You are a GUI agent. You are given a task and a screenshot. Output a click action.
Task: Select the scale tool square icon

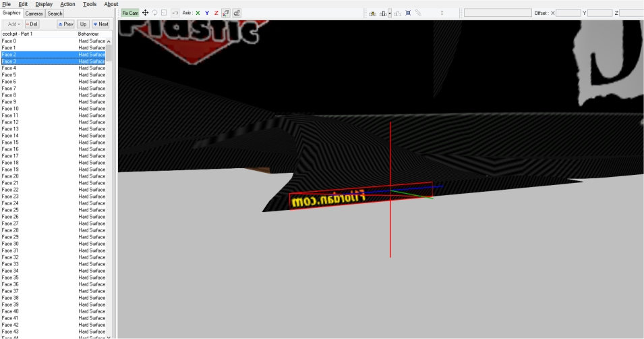click(x=164, y=13)
